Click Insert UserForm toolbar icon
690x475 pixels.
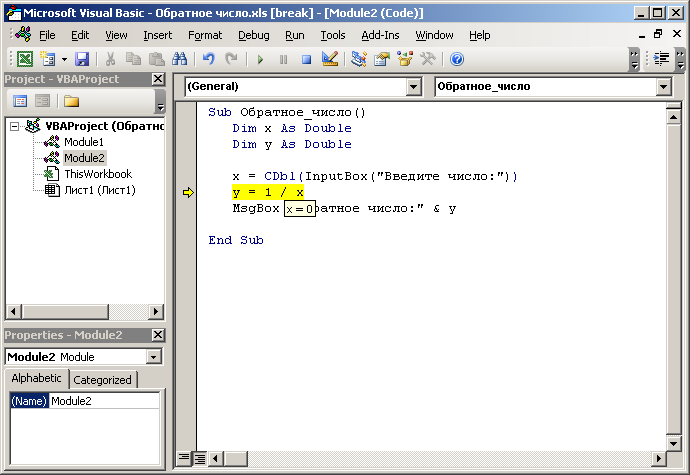(x=48, y=59)
